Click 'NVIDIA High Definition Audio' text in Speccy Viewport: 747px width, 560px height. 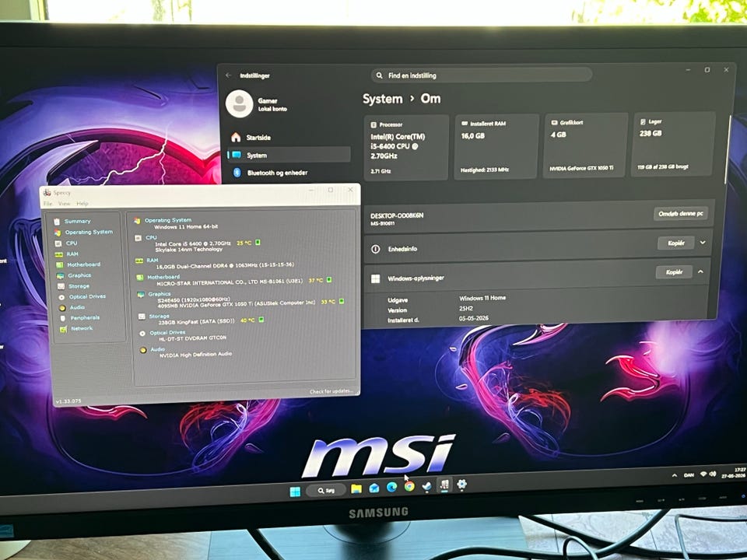pyautogui.click(x=195, y=355)
